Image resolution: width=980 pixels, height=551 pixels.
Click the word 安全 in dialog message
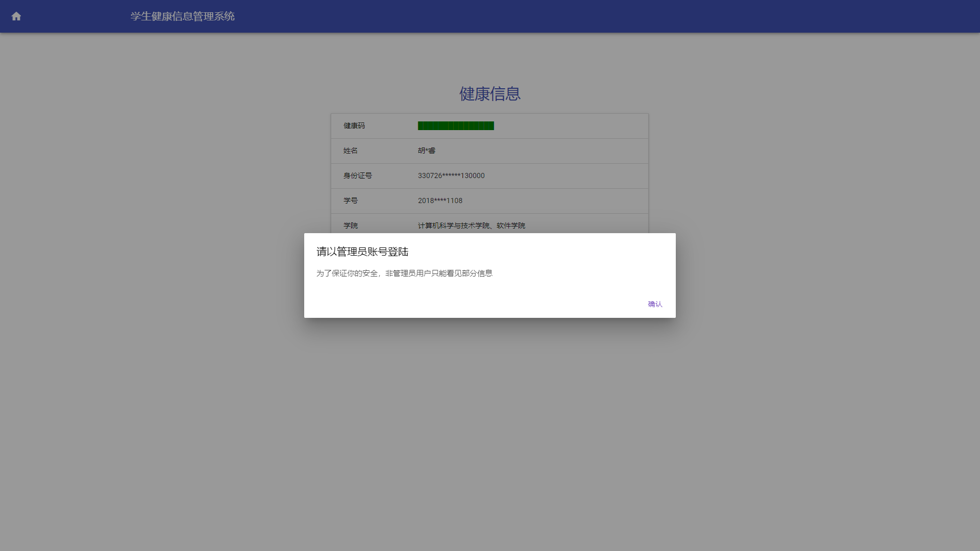tap(370, 273)
